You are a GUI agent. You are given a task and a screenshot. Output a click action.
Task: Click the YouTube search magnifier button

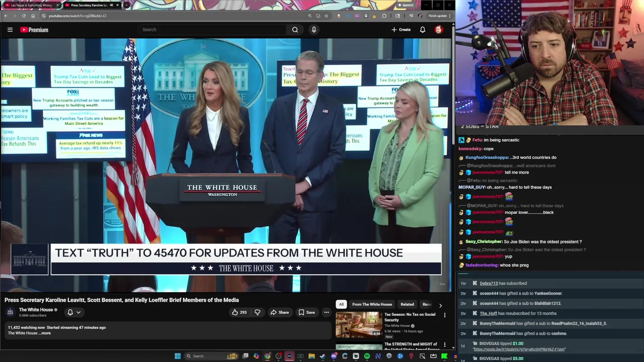coord(295,30)
